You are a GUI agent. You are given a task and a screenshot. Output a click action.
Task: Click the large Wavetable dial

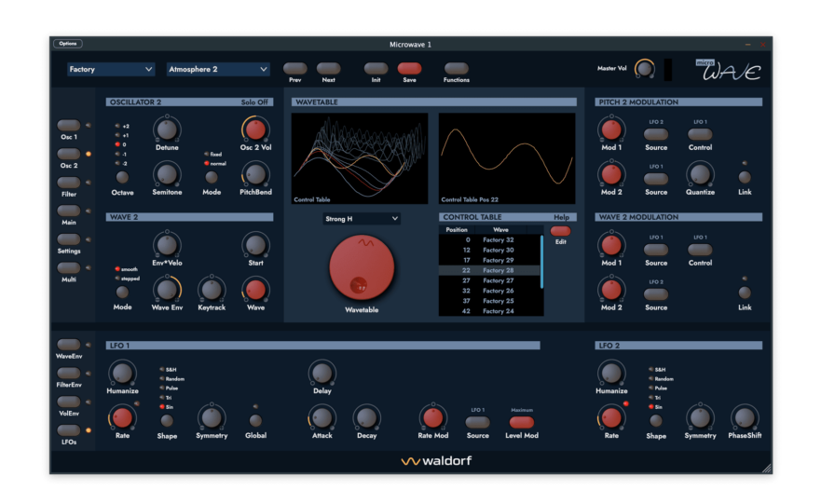pos(362,267)
